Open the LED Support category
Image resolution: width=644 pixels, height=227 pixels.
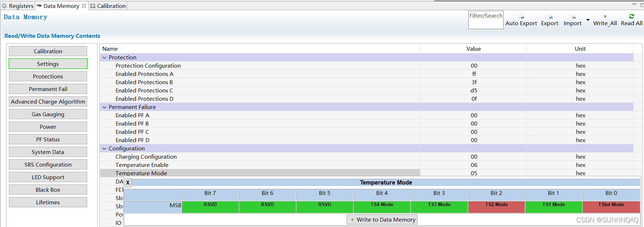pos(48,177)
